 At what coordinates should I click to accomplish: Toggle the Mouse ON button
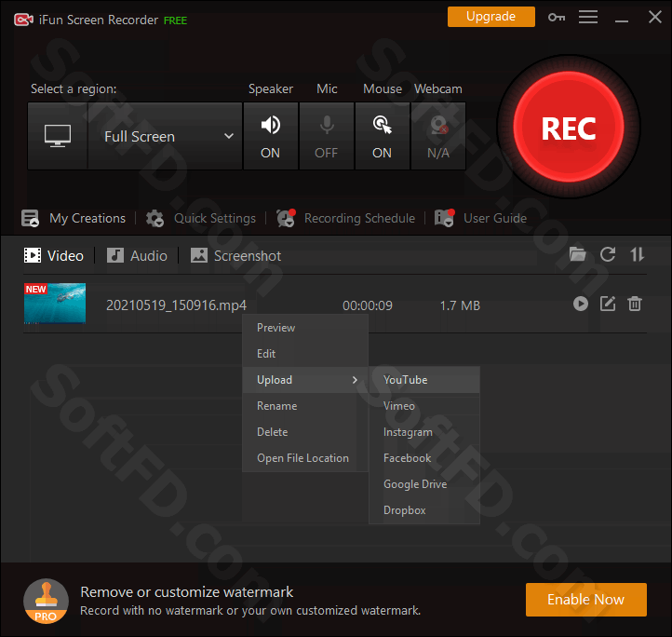(x=382, y=136)
